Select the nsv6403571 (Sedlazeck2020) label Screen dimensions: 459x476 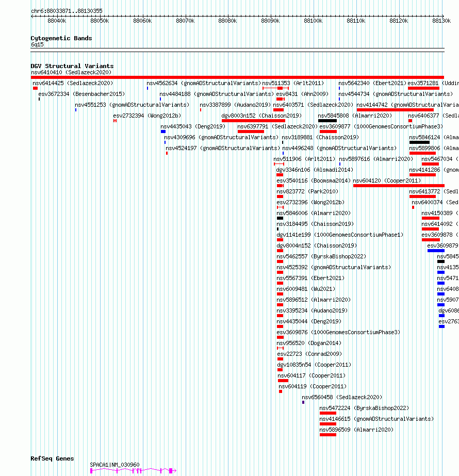[x=313, y=105]
